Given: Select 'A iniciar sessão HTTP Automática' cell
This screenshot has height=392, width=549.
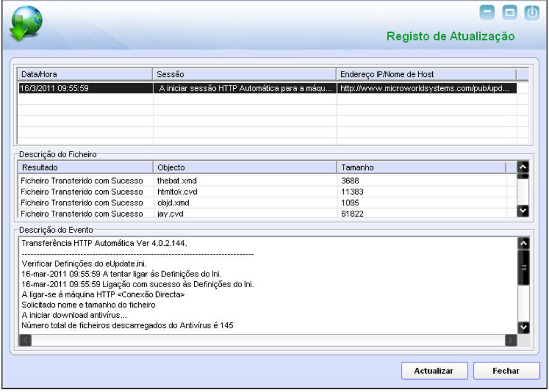Looking at the screenshot, I should click(x=245, y=88).
